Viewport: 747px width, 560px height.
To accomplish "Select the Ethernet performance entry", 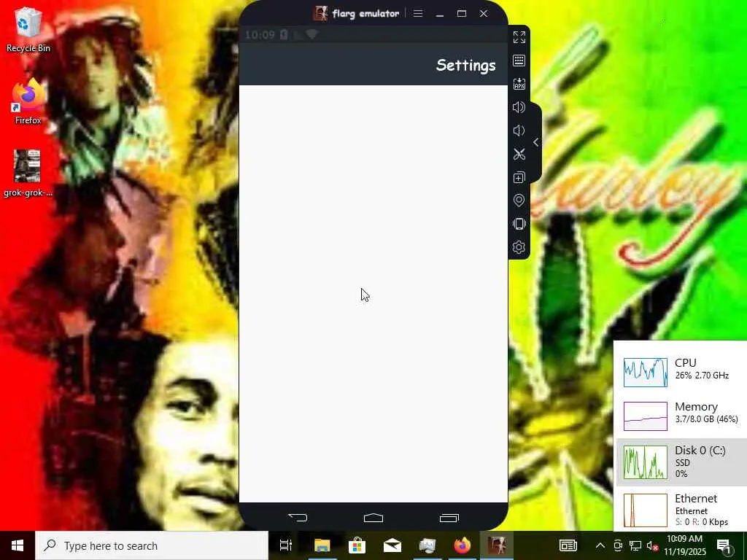I will pos(681,510).
